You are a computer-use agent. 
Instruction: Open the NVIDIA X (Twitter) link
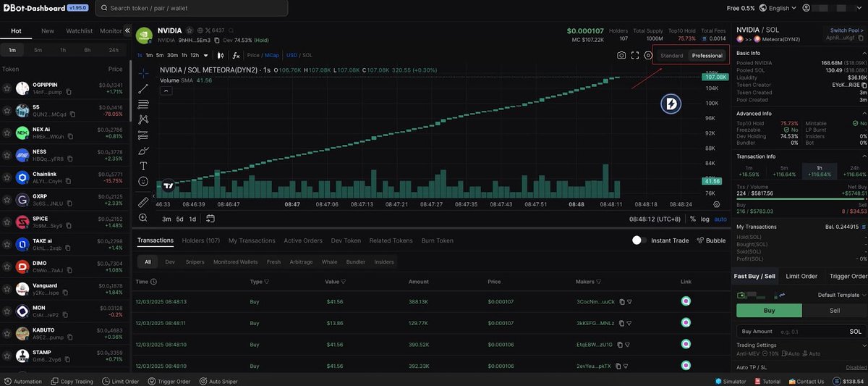point(208,31)
